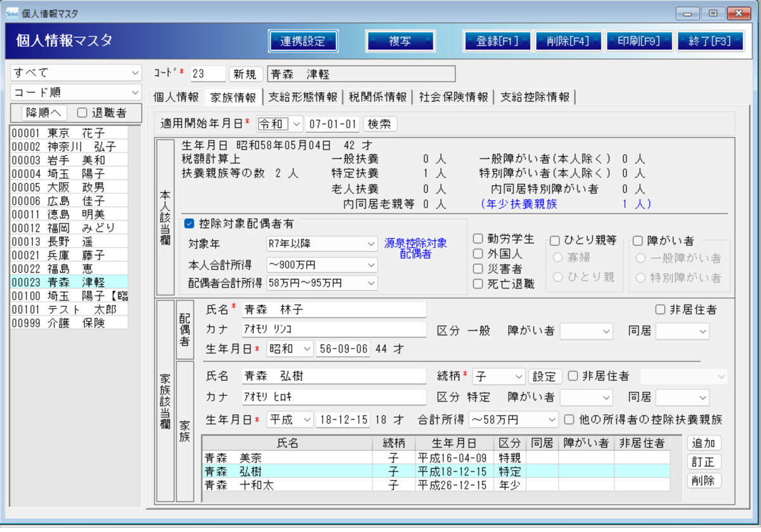Click the 新規 button beside the code field

[x=245, y=74]
